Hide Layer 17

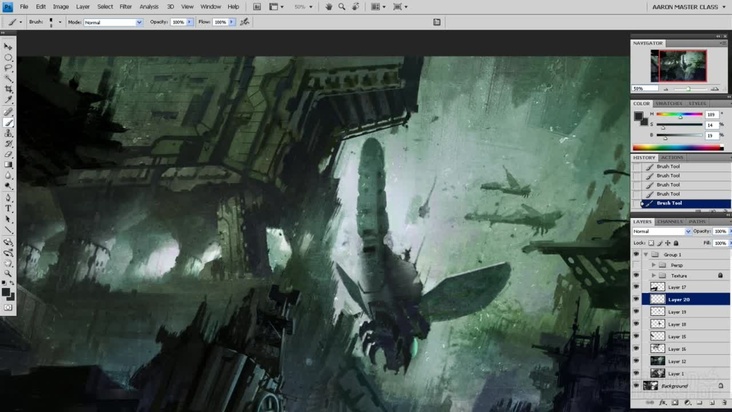(x=636, y=287)
